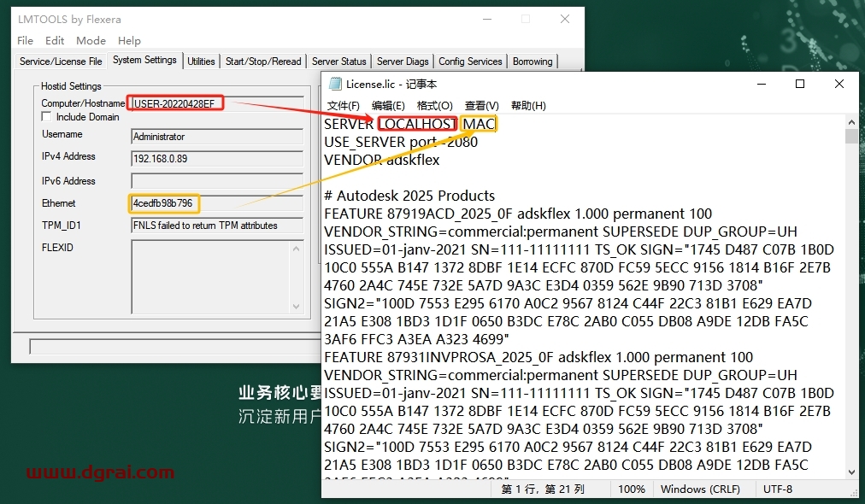Click the Notepad icon in License.lic title bar
Image resolution: width=865 pixels, height=504 pixels.
tap(335, 84)
